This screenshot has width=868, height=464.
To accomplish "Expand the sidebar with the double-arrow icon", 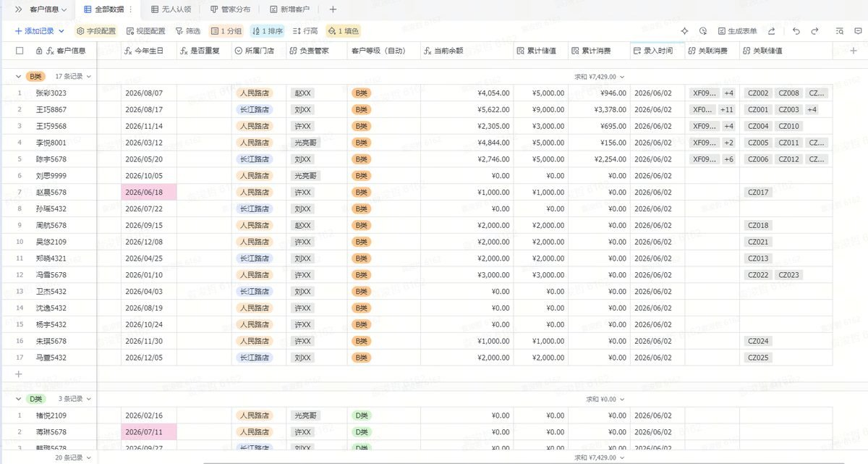I will (x=18, y=9).
